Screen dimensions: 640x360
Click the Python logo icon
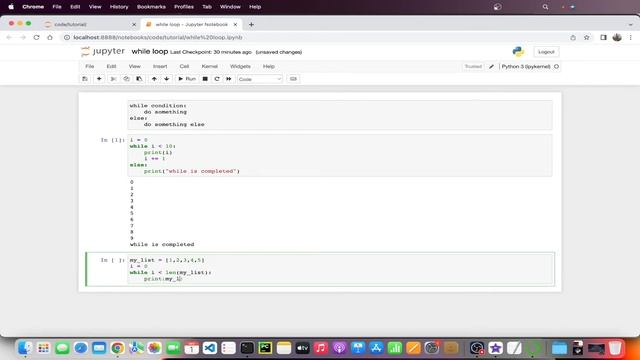[x=518, y=51]
